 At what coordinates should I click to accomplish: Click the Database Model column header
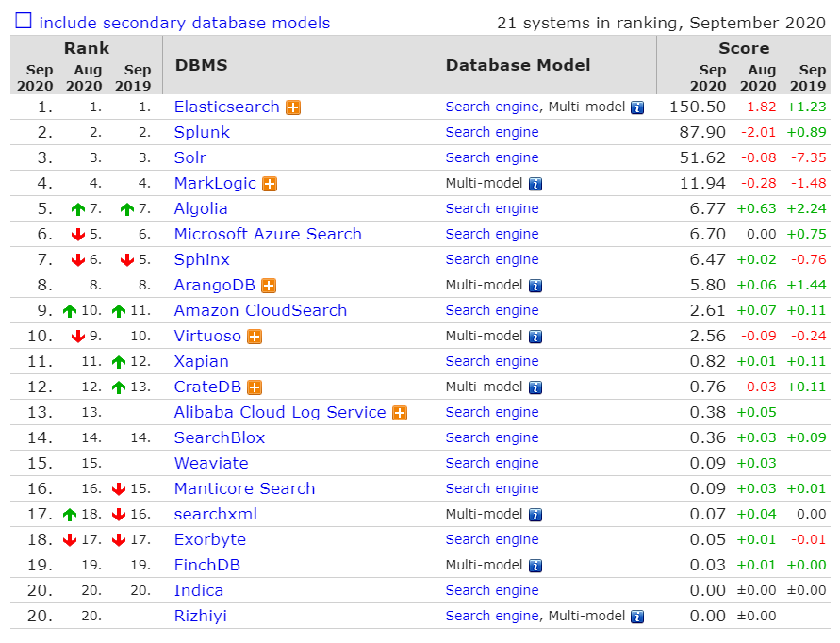pyautogui.click(x=518, y=65)
